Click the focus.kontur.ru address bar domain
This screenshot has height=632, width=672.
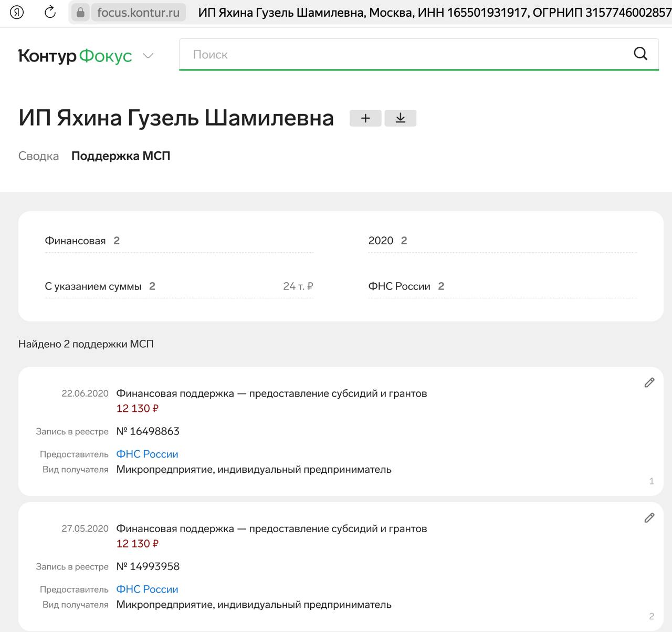click(138, 12)
